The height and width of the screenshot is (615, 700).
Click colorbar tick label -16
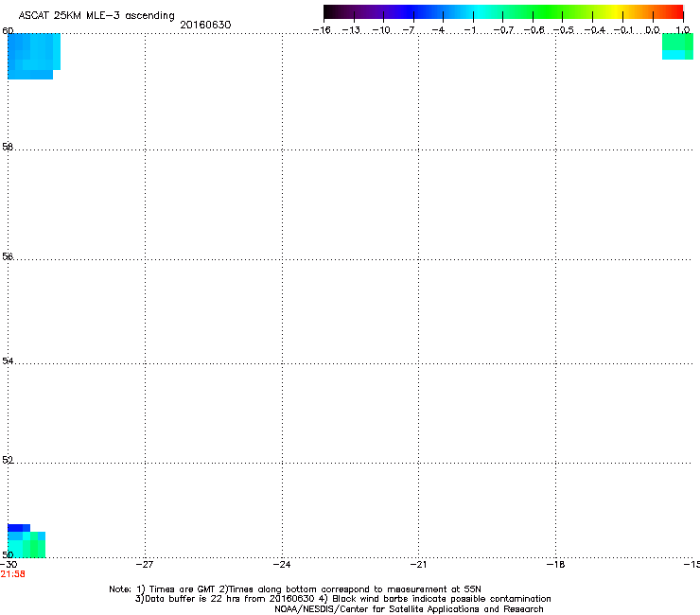322,30
